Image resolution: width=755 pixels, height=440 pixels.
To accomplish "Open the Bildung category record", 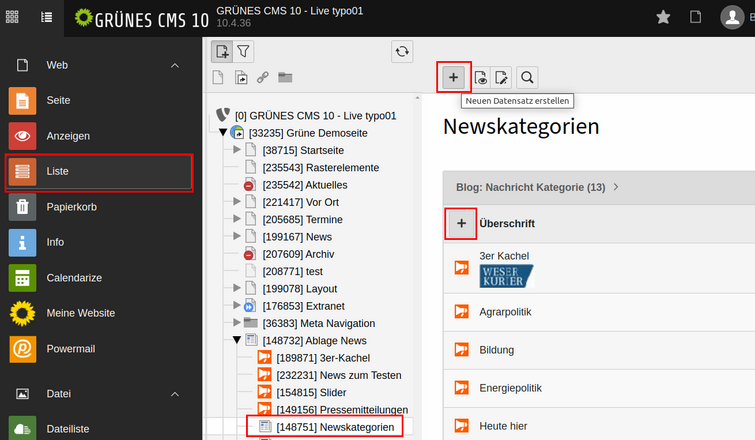I will point(496,350).
